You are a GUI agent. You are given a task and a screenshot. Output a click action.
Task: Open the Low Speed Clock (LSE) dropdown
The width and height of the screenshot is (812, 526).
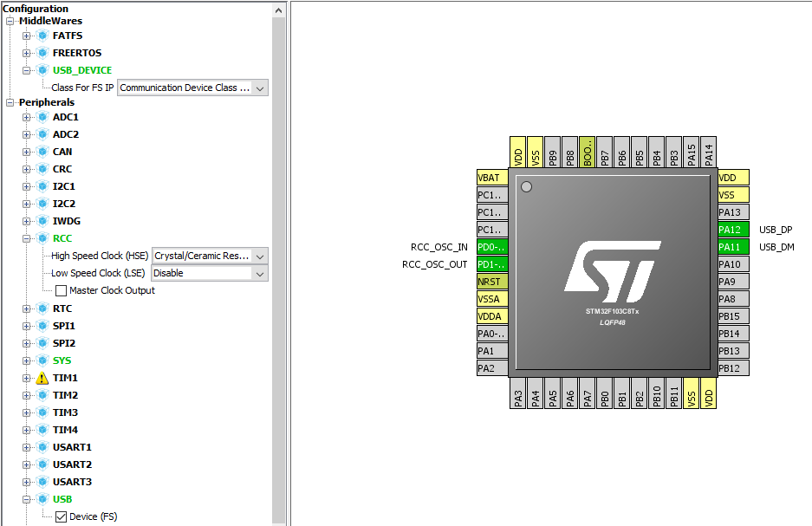(x=211, y=273)
